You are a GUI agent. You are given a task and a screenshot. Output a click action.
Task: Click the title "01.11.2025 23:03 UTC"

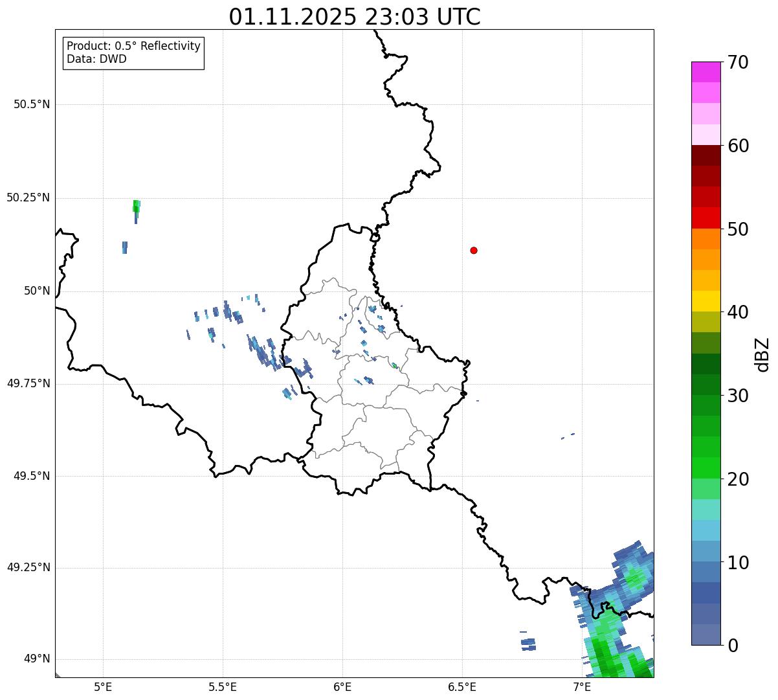click(x=355, y=17)
